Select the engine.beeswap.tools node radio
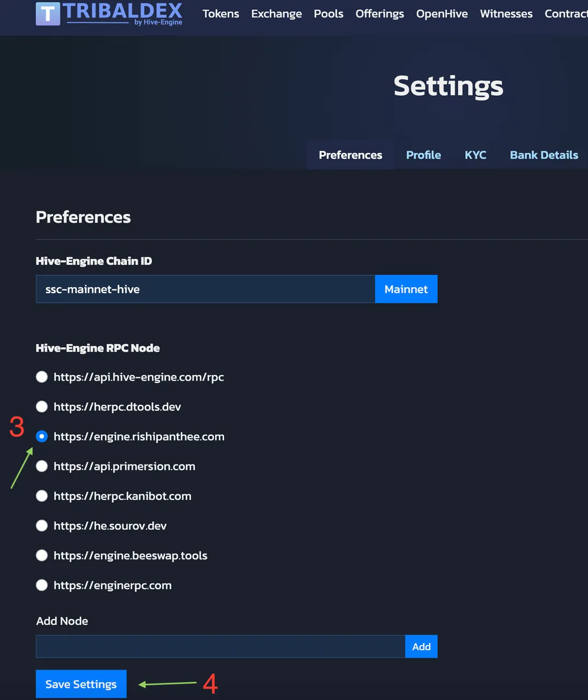 pyautogui.click(x=42, y=556)
